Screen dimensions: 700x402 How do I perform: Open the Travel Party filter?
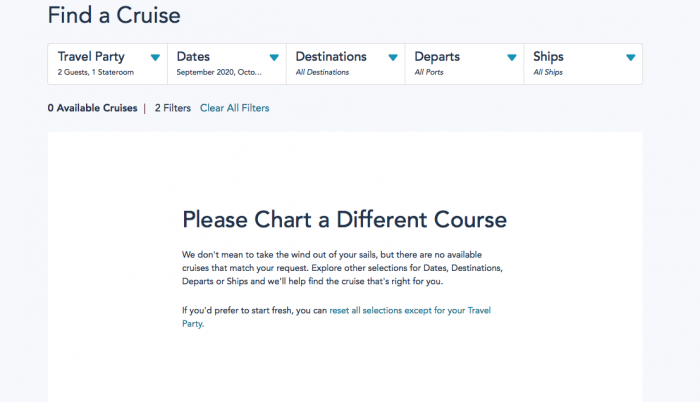(x=91, y=57)
